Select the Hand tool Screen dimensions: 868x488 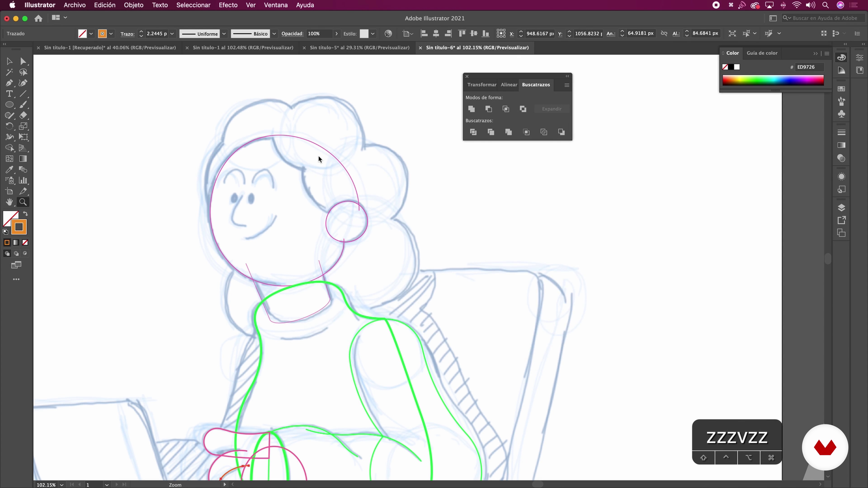9,202
